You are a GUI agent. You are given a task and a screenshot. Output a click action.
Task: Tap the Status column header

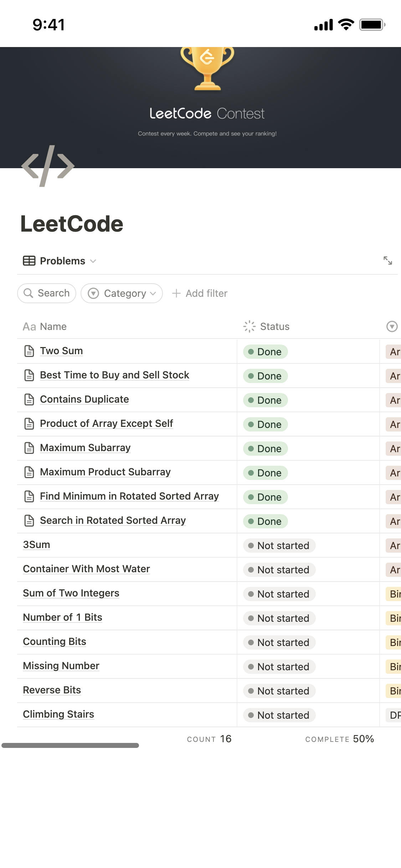274,326
